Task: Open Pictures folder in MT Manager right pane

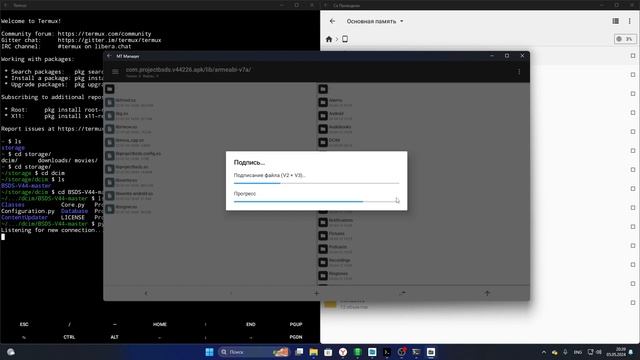Action: 423,236
